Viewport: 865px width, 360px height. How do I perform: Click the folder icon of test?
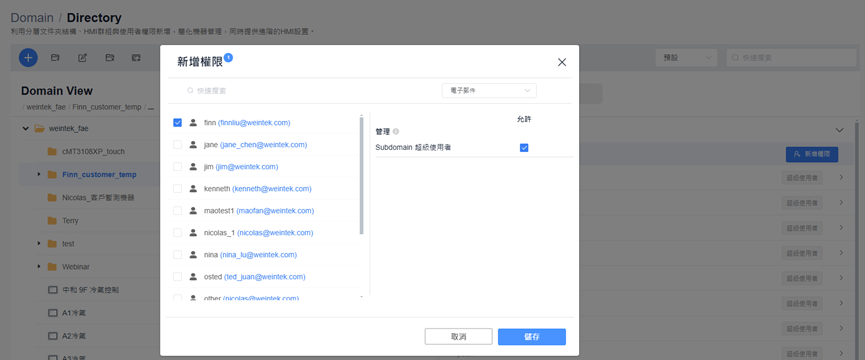(52, 244)
